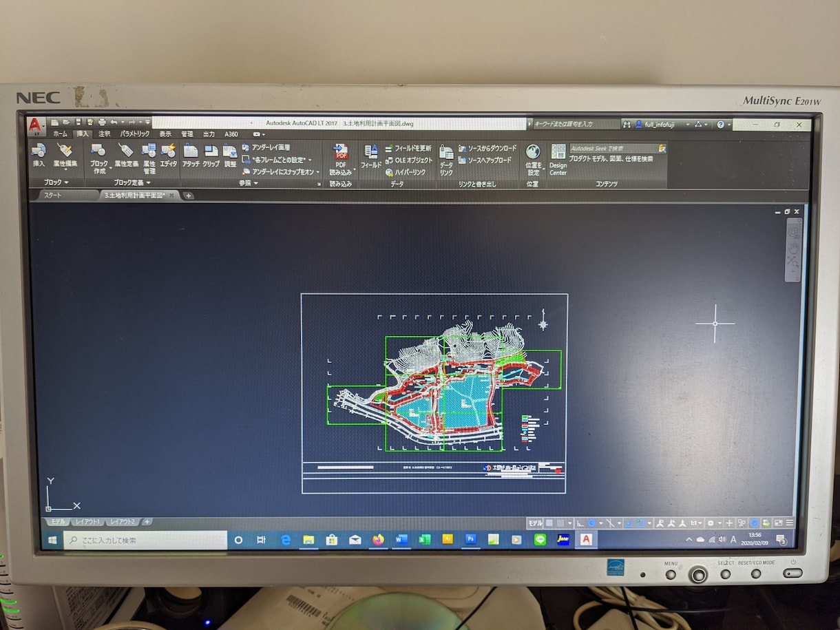
Task: Insert a フィールド (Field)
Action: [x=371, y=156]
